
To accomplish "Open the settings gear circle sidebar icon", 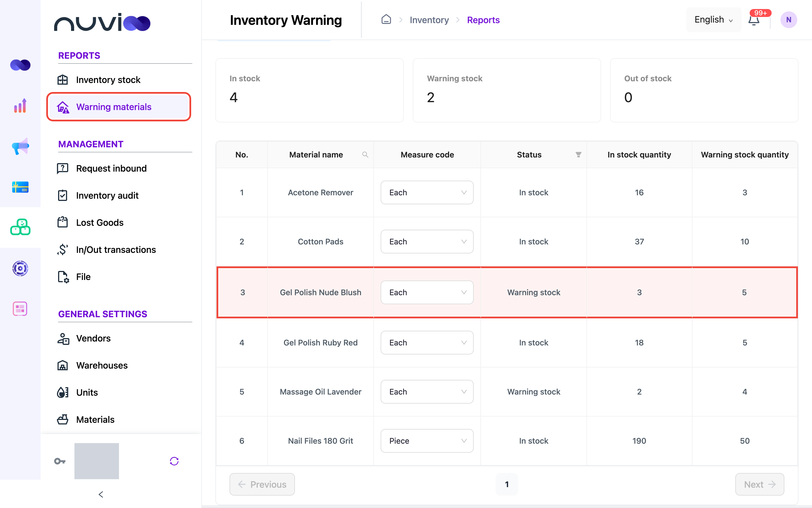I will click(20, 268).
